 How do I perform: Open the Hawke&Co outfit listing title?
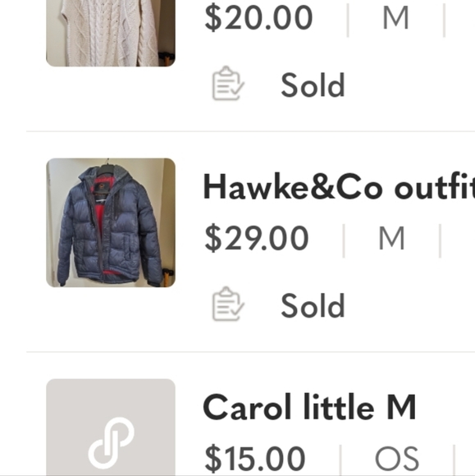339,187
